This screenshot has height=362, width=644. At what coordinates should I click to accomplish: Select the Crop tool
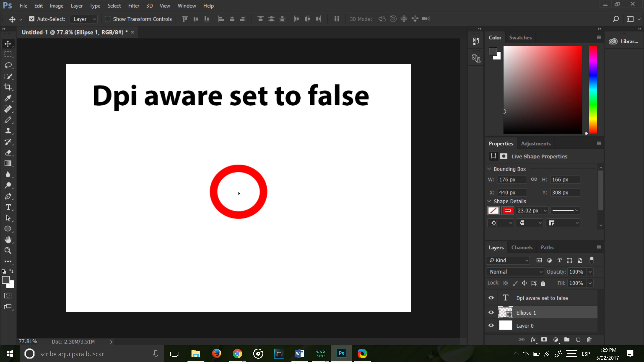8,87
